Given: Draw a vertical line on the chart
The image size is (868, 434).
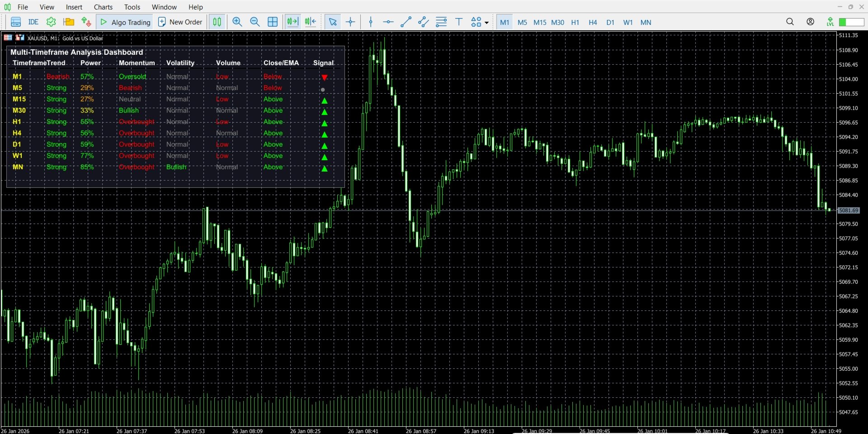Looking at the screenshot, I should (x=371, y=22).
